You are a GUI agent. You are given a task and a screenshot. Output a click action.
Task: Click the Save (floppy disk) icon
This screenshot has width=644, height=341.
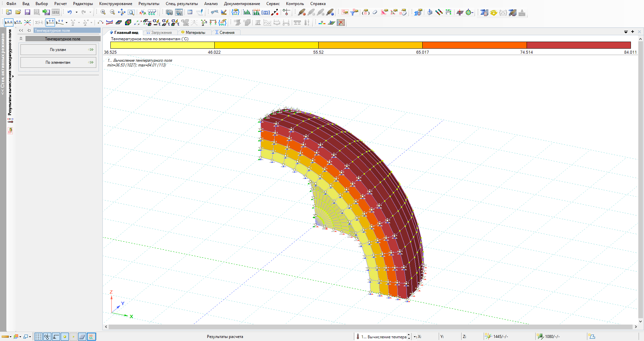coord(28,12)
